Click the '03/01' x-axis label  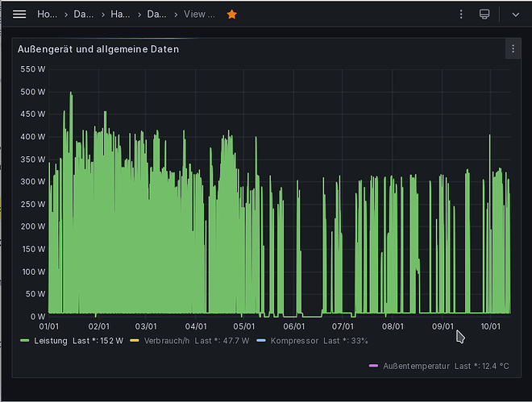[146, 326]
